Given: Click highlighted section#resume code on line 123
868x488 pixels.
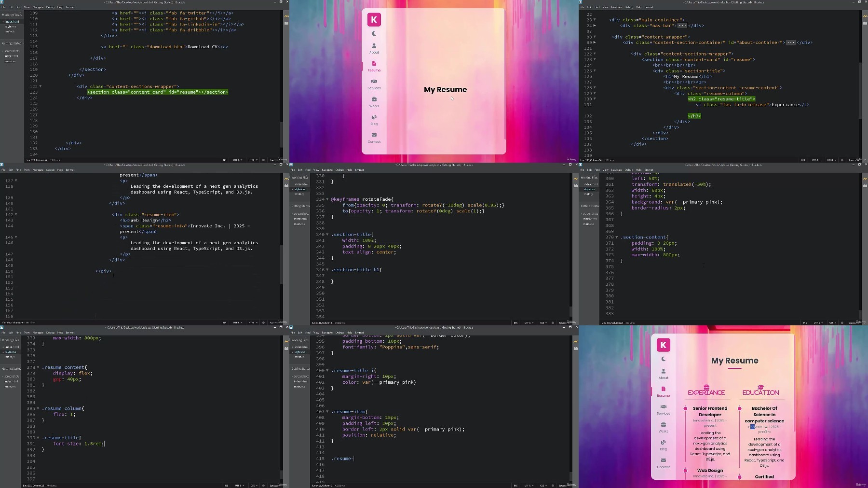Looking at the screenshot, I should (x=158, y=92).
